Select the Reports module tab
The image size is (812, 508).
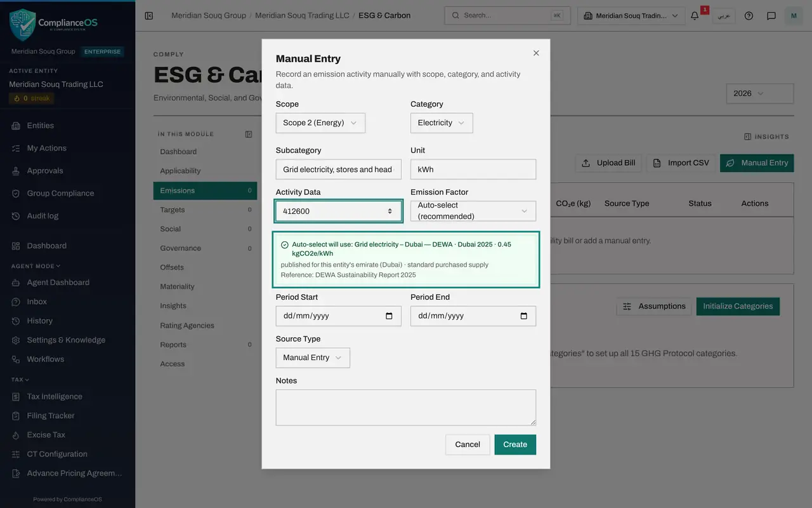tap(205, 345)
